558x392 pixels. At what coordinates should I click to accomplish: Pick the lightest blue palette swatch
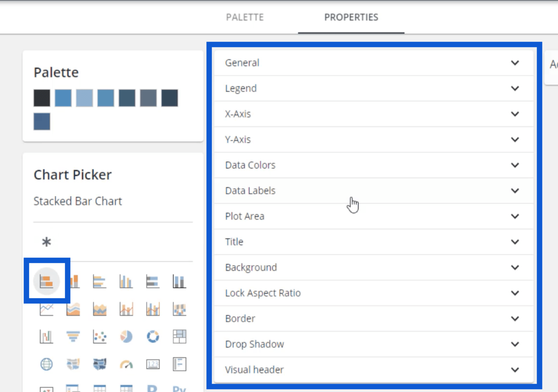pyautogui.click(x=84, y=98)
